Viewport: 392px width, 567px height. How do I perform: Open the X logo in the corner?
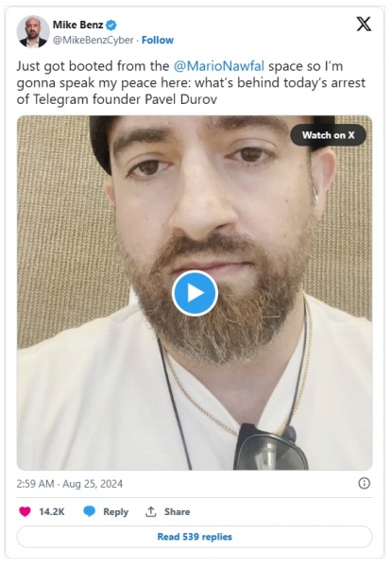[364, 25]
